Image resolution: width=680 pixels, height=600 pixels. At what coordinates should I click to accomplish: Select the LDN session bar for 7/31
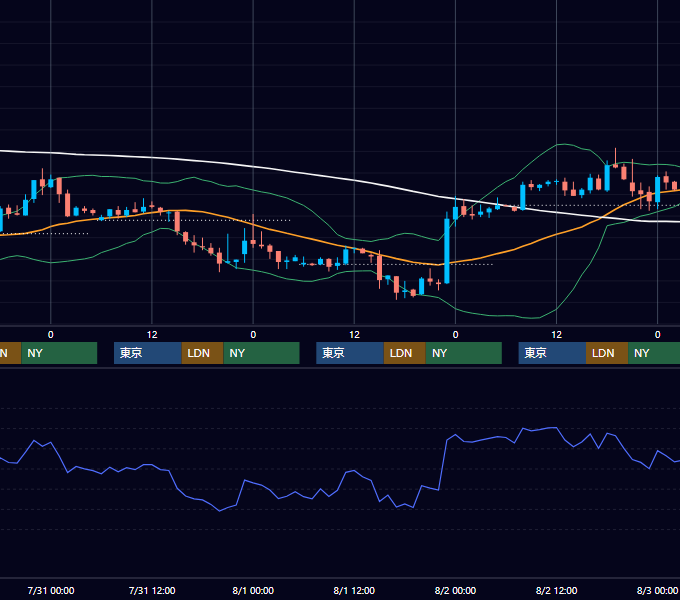(x=203, y=353)
